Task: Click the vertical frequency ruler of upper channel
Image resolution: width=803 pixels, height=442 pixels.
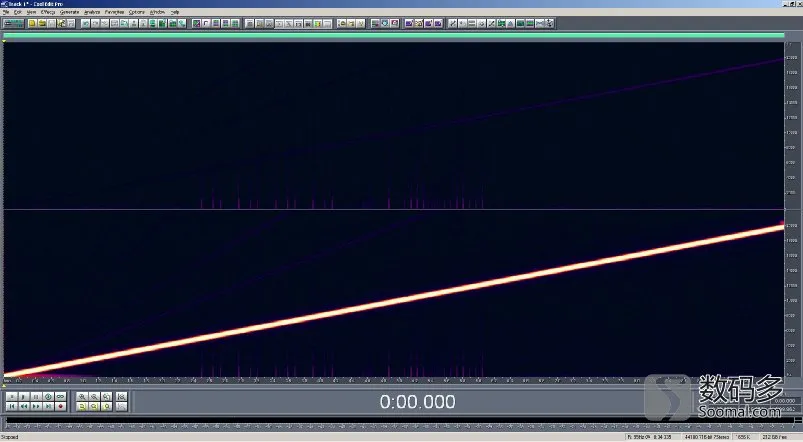Action: pyautogui.click(x=791, y=125)
